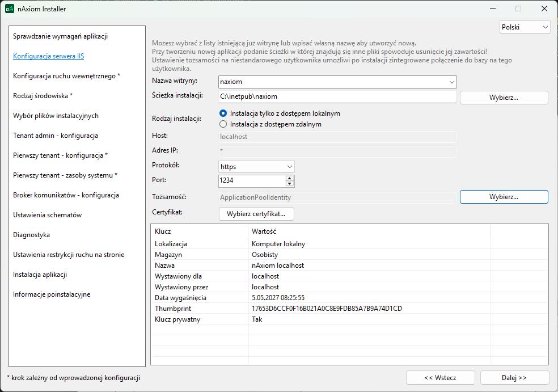The height and width of the screenshot is (392, 558).
Task: Expand the Nazwa witryny combo box
Action: point(451,82)
